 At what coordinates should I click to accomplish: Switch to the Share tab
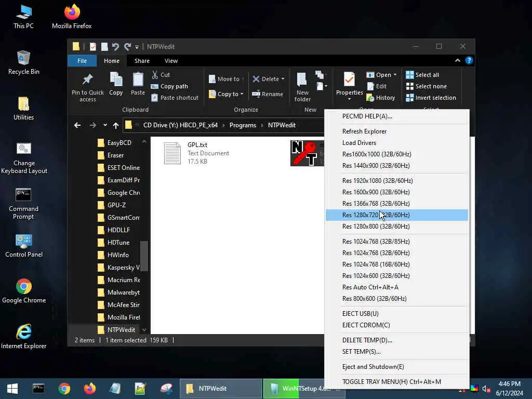point(142,61)
